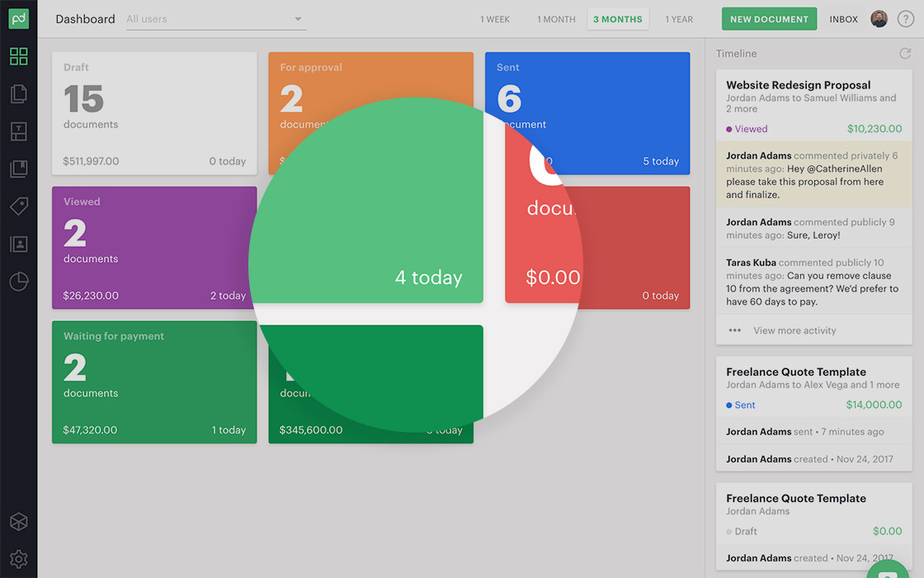Click the private comment mentioning @CatherineAllen
Screen dimensions: 924x578
click(x=813, y=174)
